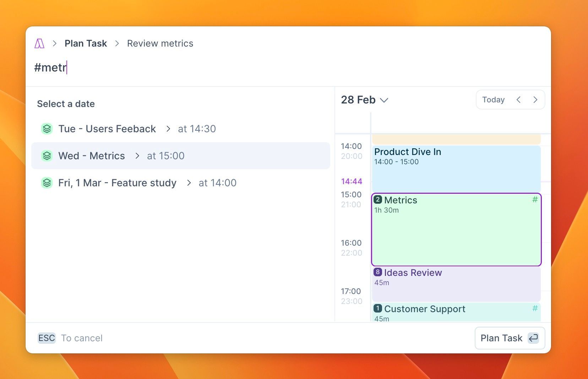
Task: Click number 1 badge on Customer Support
Action: coord(378,308)
